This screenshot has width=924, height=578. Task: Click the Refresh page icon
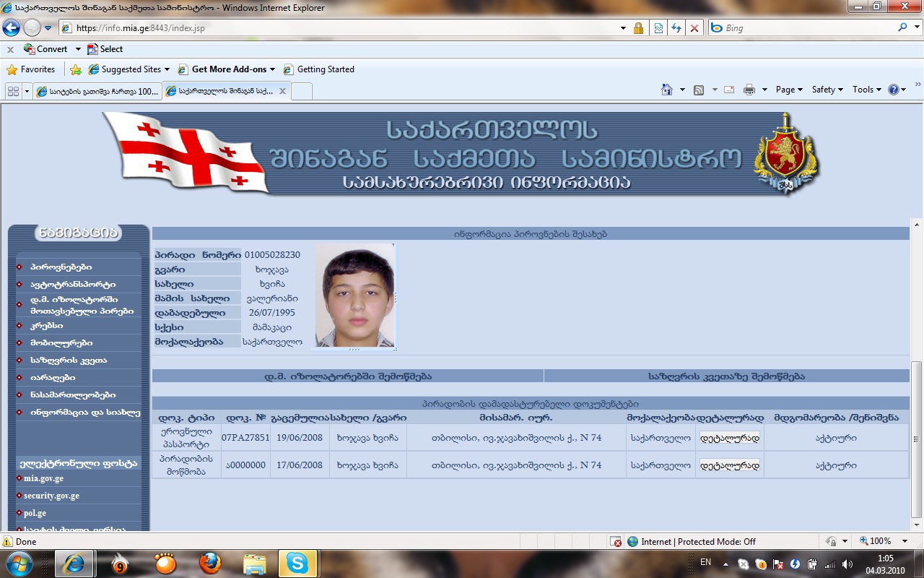pyautogui.click(x=676, y=28)
